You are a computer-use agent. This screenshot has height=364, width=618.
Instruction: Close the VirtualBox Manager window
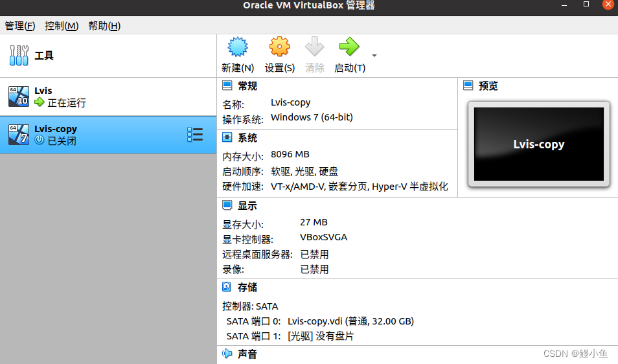[608, 5]
